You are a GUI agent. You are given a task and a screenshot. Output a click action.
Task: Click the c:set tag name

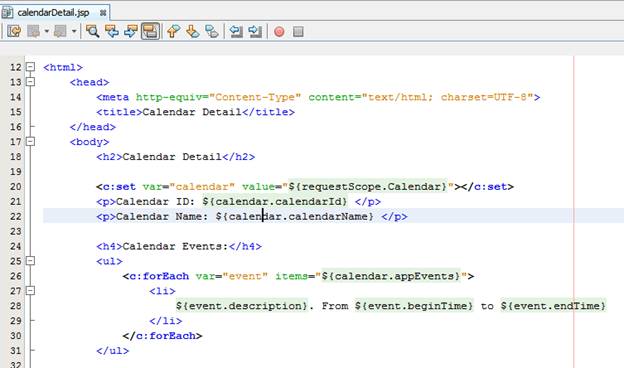pyautogui.click(x=119, y=187)
